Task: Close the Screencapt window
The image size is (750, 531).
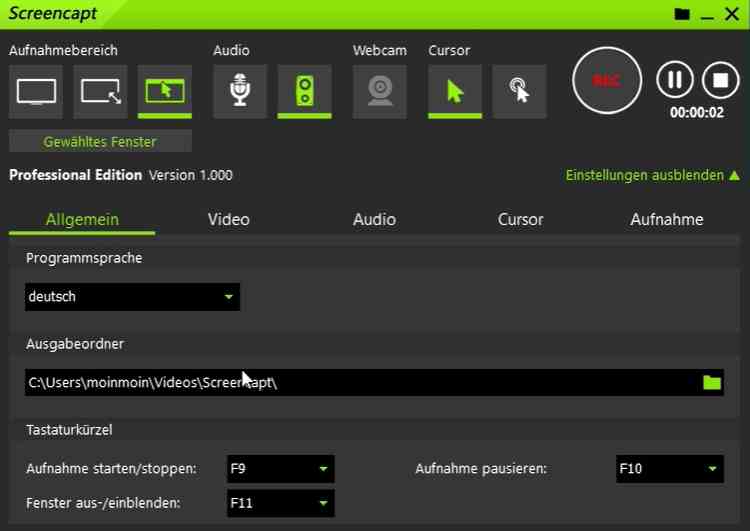Action: pyautogui.click(x=732, y=14)
